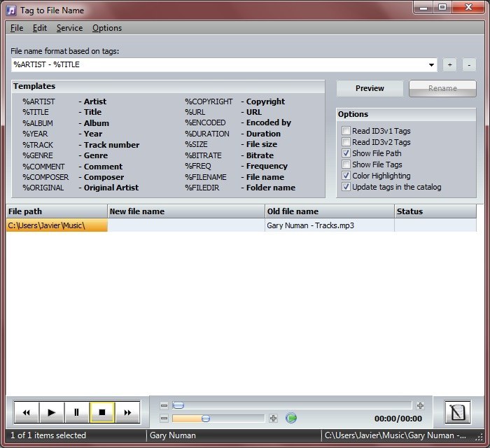
Task: Click the %TRACK template tag
Action: pos(38,146)
